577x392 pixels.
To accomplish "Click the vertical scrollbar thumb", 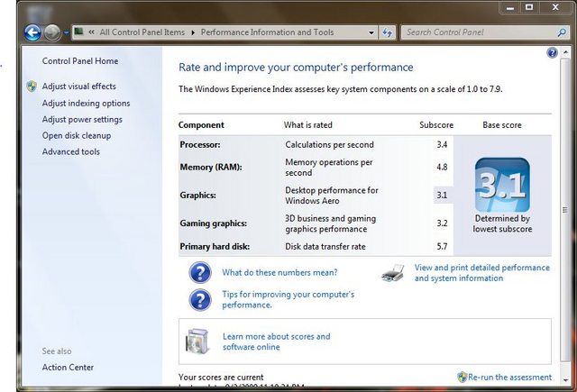I will (x=565, y=210).
